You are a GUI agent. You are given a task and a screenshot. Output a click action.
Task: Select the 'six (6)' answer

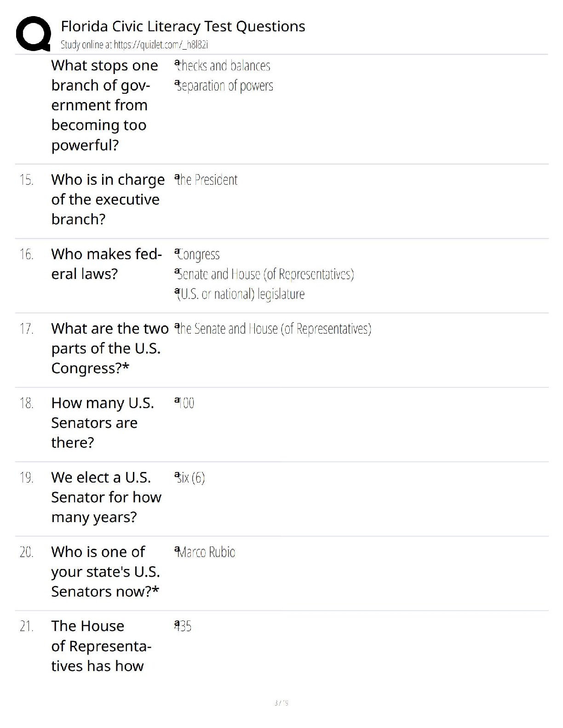(x=191, y=478)
